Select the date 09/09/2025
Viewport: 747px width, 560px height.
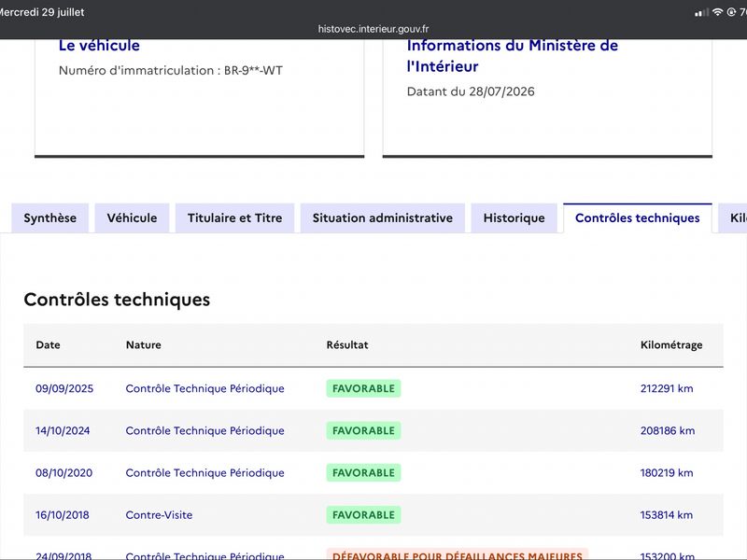[64, 388]
